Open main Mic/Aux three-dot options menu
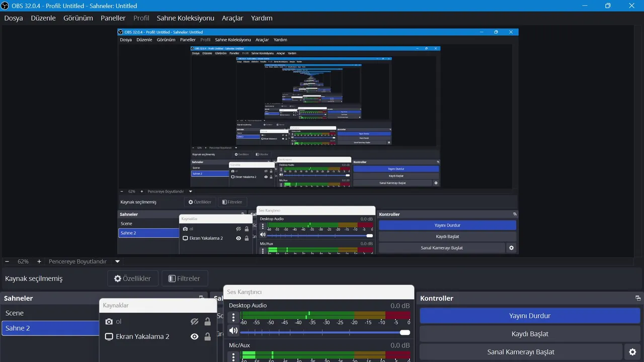The image size is (644, 362). tap(233, 357)
